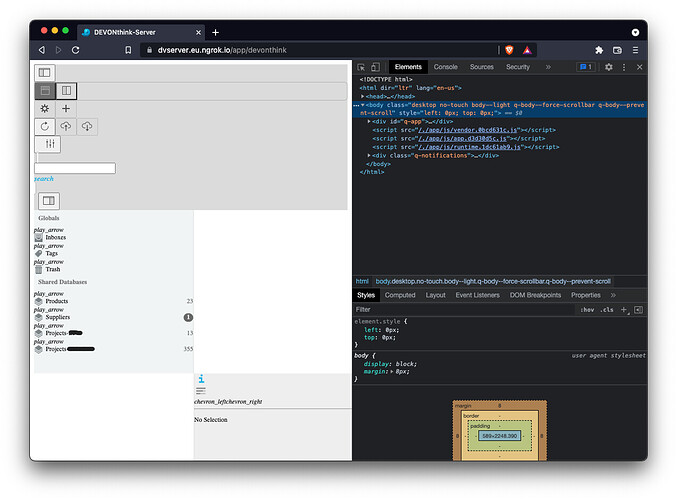The height and width of the screenshot is (500, 676).
Task: Expand the head element node
Action: [x=363, y=97]
